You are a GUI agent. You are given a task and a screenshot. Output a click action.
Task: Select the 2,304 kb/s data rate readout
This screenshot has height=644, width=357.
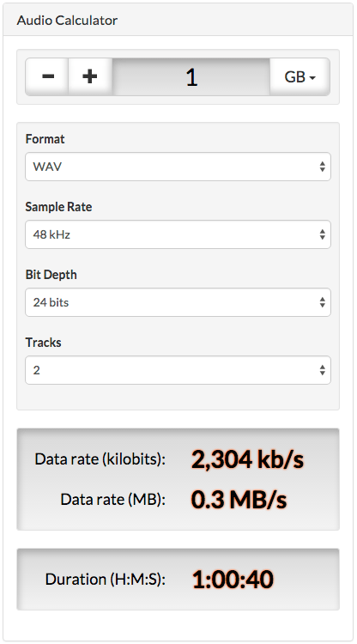coord(247,459)
